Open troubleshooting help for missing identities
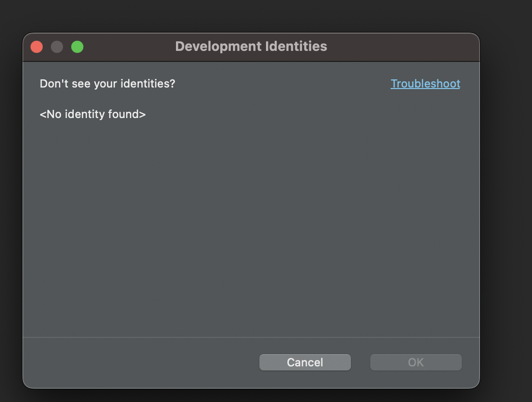Viewport: 532px width, 402px height. click(425, 84)
